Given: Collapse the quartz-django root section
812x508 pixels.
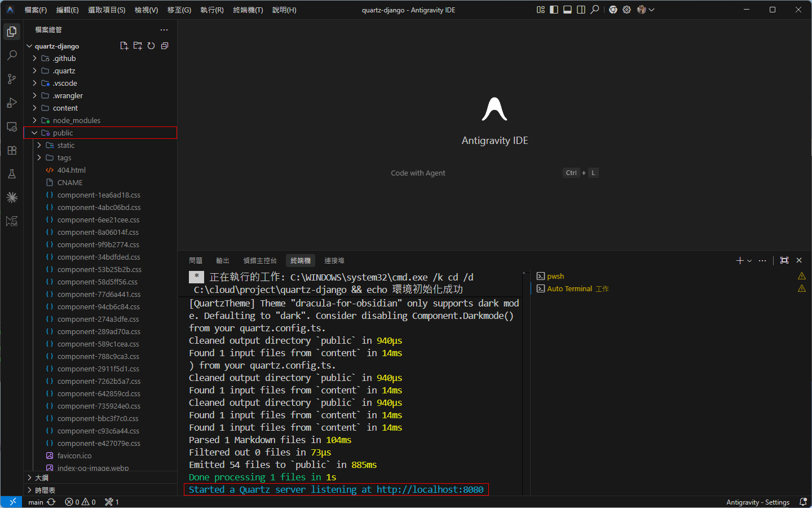Looking at the screenshot, I should pos(56,46).
